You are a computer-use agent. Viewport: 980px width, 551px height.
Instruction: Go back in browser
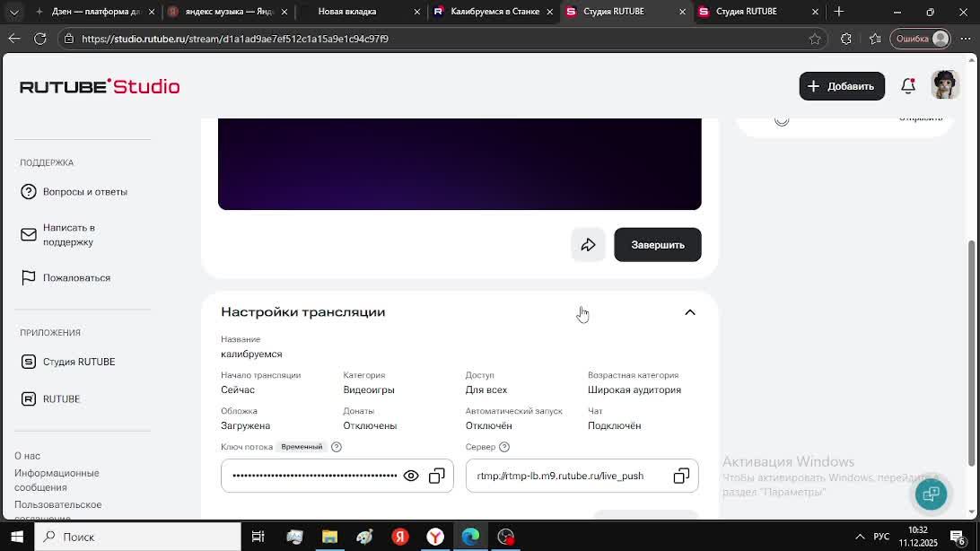coord(14,39)
